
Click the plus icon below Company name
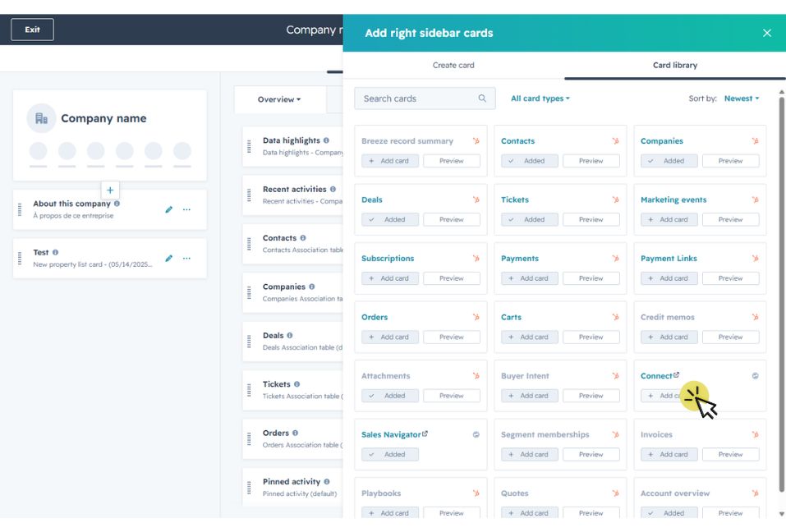coord(110,190)
